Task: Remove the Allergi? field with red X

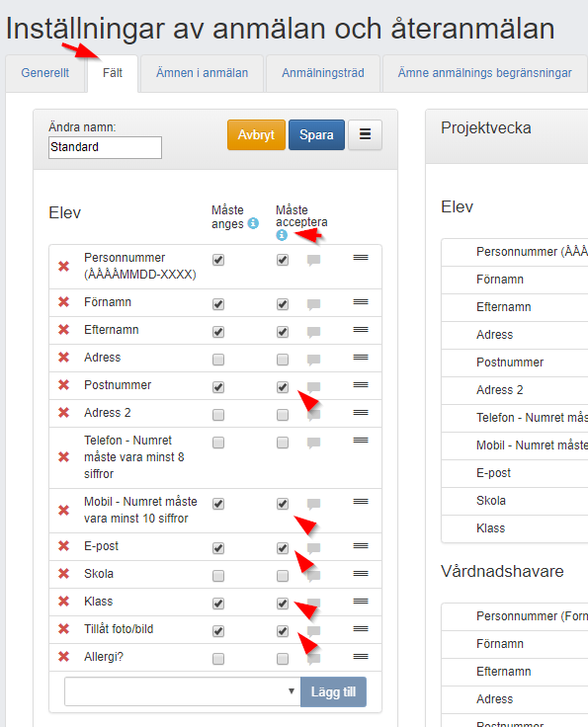Action: click(x=63, y=657)
